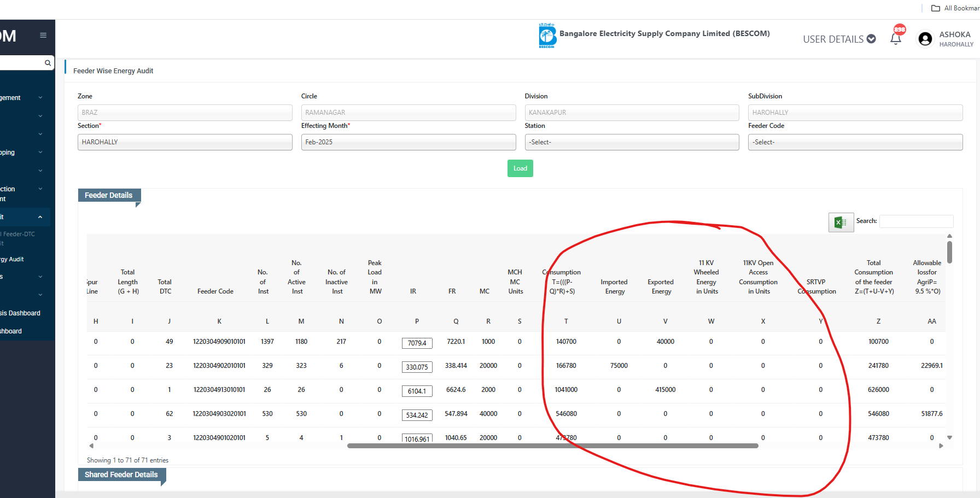Click the exported energy value 415000
Viewport: 980px width, 498px height.
[x=666, y=390]
